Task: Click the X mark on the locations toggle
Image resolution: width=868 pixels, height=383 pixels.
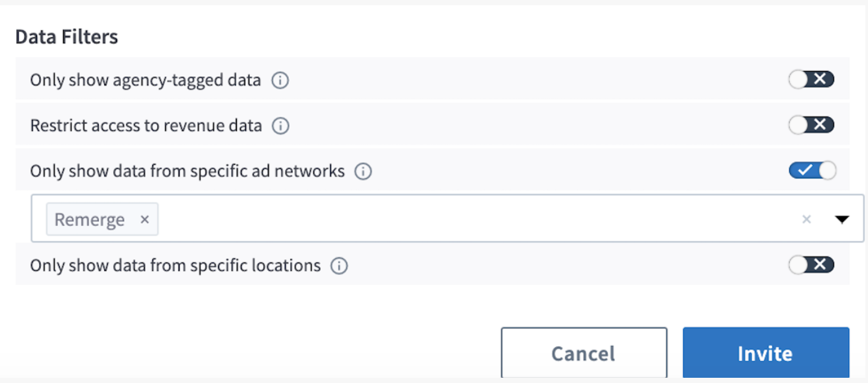Action: 819,264
